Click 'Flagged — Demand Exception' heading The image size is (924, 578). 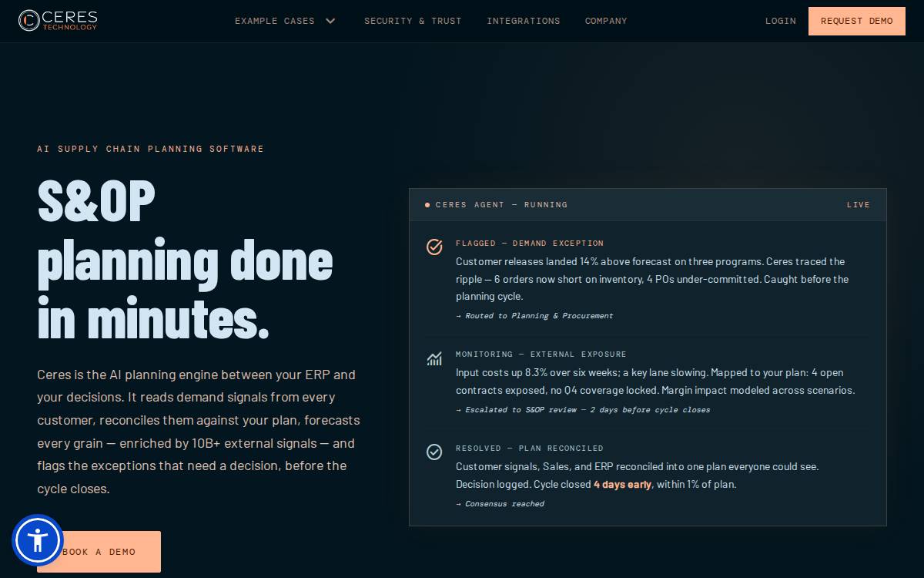pyautogui.click(x=530, y=244)
